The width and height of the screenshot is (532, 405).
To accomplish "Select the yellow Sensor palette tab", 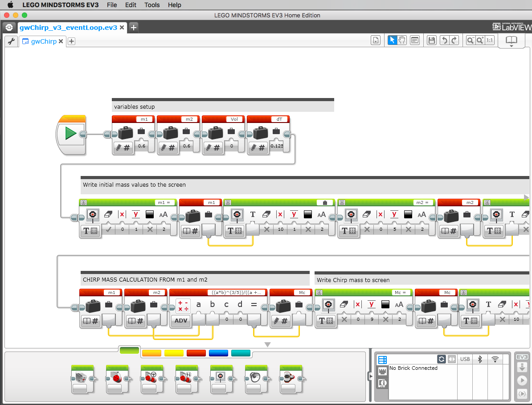I will click(x=174, y=353).
